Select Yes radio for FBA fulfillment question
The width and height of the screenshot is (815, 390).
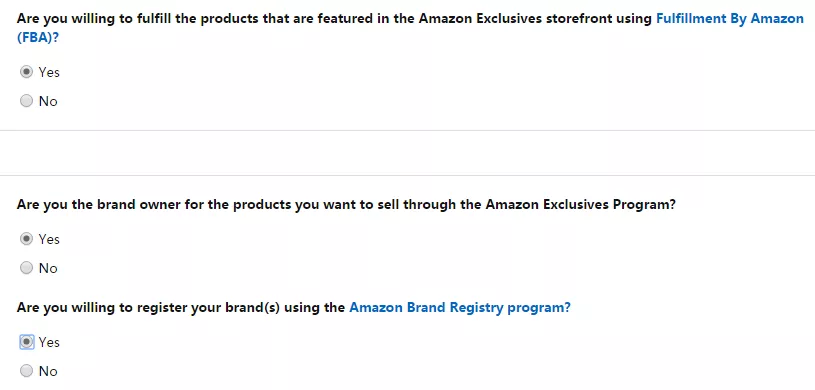tap(27, 72)
